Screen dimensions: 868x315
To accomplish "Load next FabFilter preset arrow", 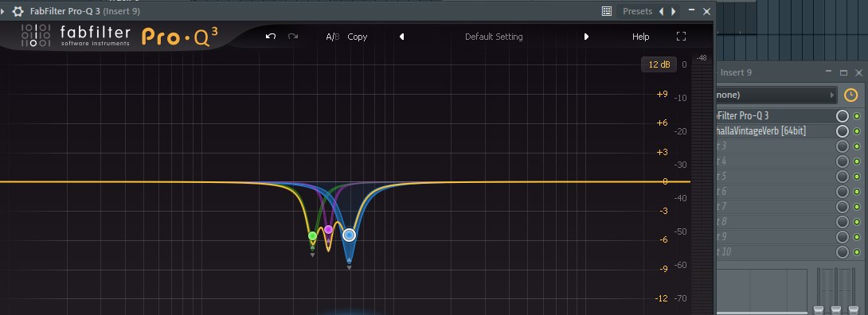I will click(586, 37).
